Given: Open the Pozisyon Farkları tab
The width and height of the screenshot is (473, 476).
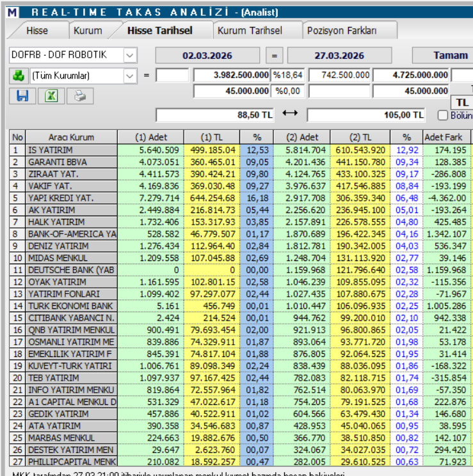Looking at the screenshot, I should 342,30.
